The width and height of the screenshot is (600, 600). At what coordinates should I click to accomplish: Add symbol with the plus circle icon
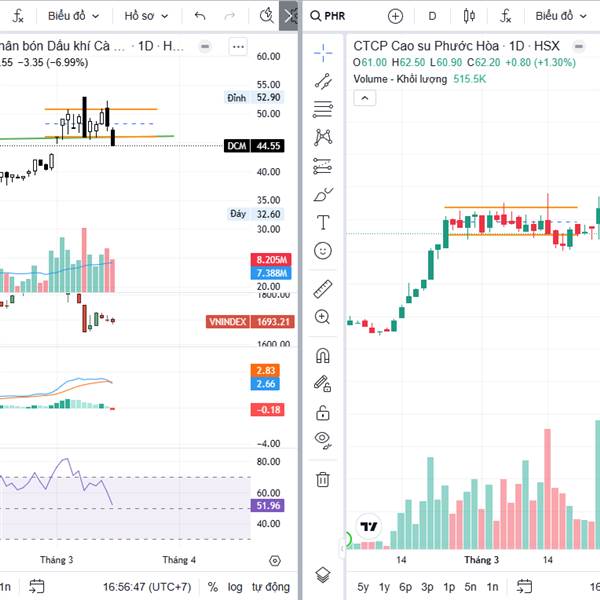point(395,16)
